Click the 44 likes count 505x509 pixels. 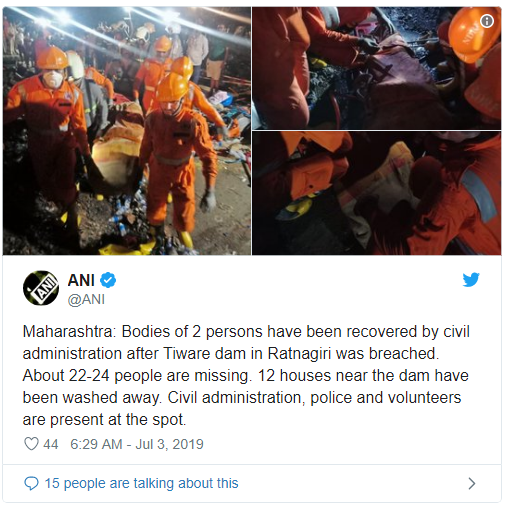tap(51, 444)
